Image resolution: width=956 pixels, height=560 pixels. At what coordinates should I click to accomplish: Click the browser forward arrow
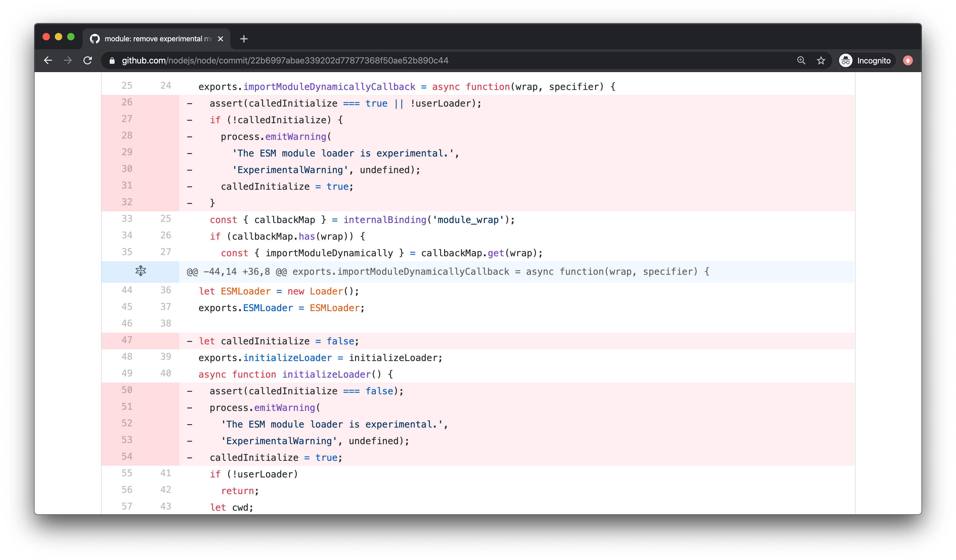(68, 60)
